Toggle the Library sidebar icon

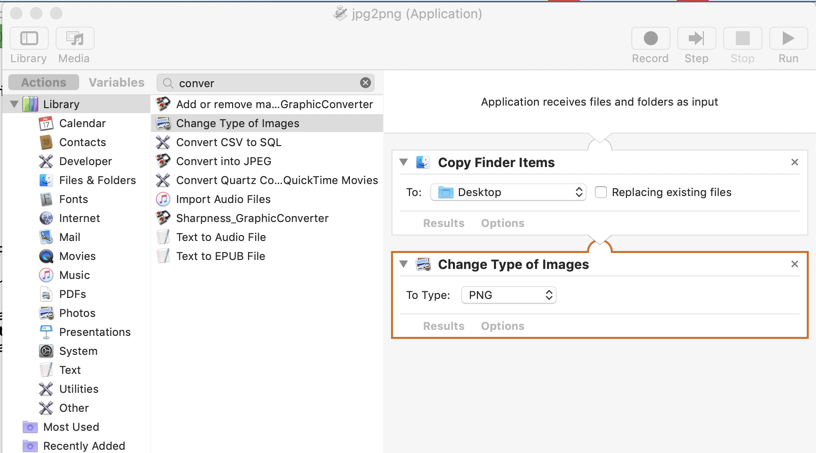(x=29, y=39)
